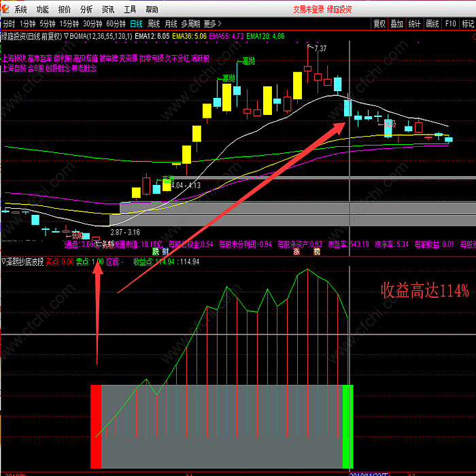Open the 系统 menu
This screenshot has height=476, width=476.
pyautogui.click(x=20, y=10)
